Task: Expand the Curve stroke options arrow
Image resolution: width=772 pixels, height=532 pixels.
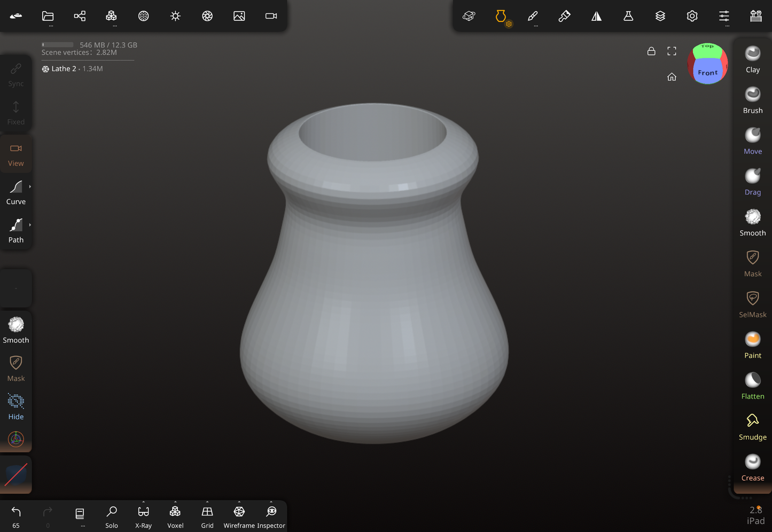Action: click(x=30, y=186)
